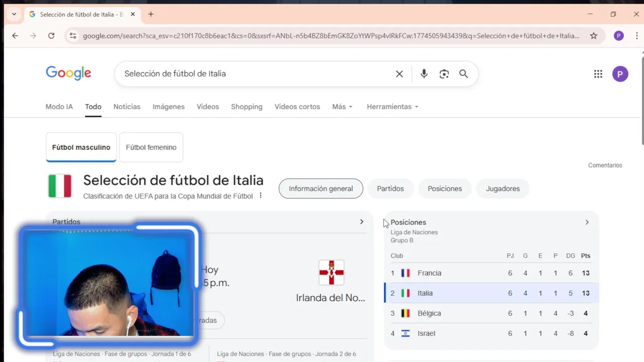Clear the search box with X icon
Image resolution: width=644 pixels, height=362 pixels.
coord(399,74)
